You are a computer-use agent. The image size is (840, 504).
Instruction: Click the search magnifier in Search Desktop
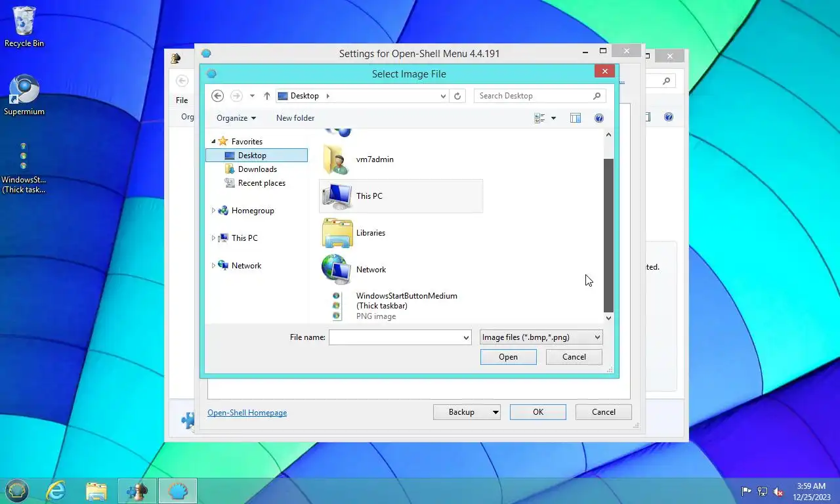click(x=597, y=96)
